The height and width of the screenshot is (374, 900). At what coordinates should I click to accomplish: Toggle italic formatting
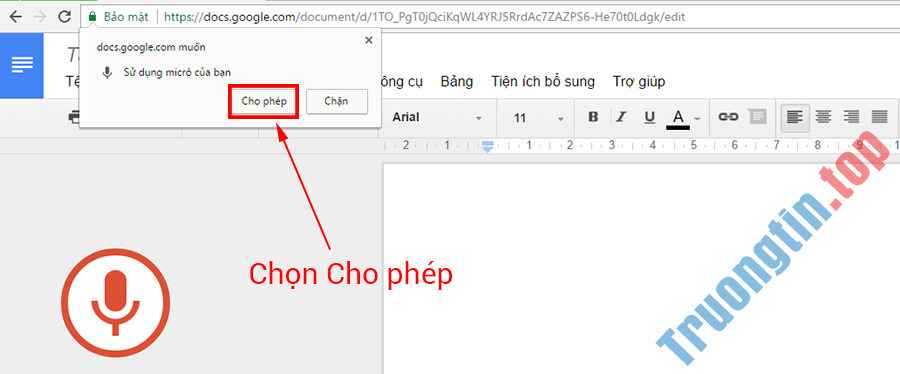point(620,117)
